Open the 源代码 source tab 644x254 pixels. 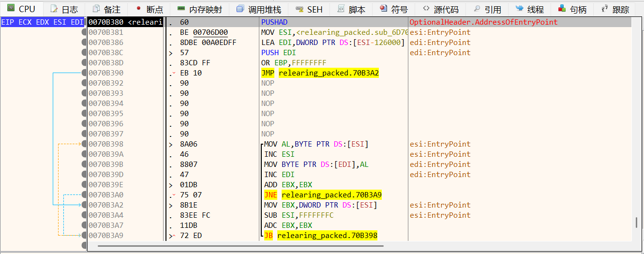(x=440, y=9)
